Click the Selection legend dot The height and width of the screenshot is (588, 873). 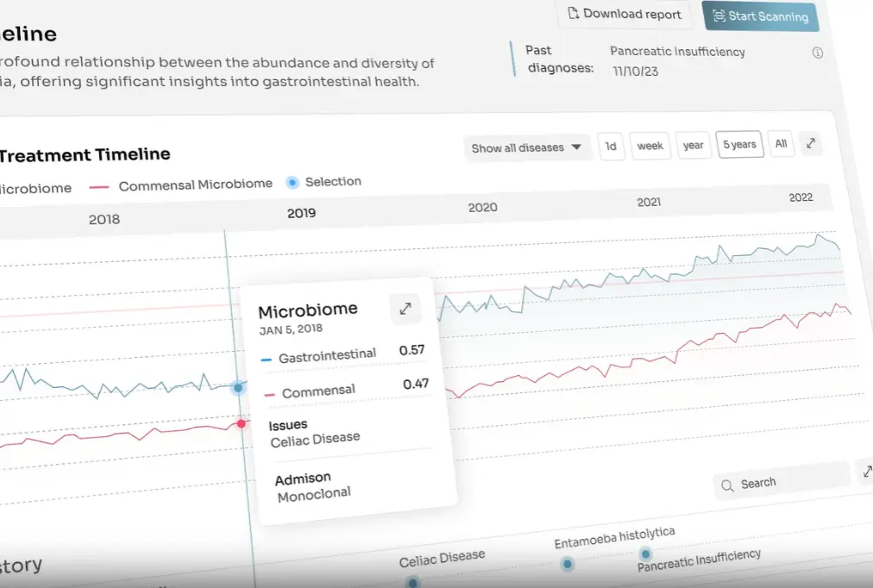[292, 182]
